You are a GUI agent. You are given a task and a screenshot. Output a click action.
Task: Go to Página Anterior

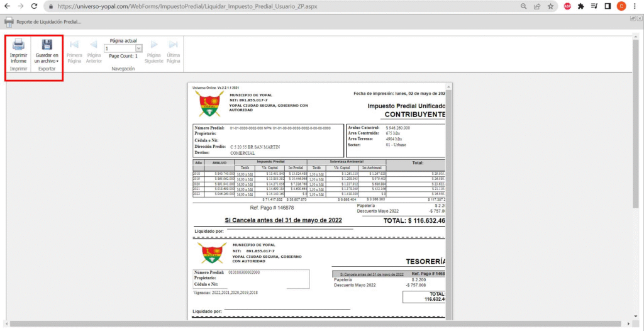pyautogui.click(x=94, y=52)
